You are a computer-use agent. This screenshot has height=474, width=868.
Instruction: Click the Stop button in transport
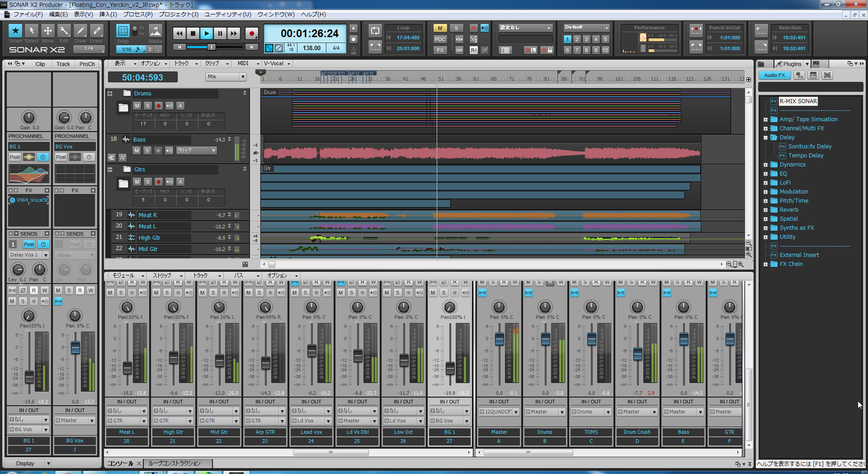click(x=193, y=33)
